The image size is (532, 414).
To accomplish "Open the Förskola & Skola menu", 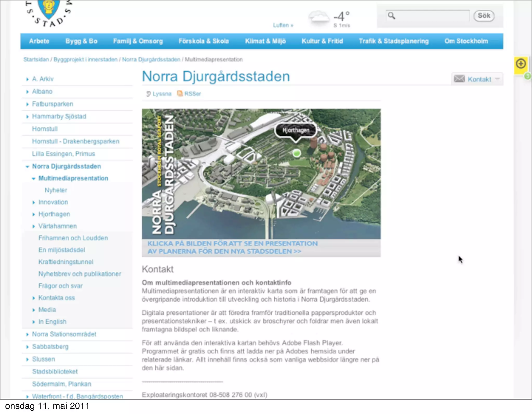I will (x=204, y=41).
